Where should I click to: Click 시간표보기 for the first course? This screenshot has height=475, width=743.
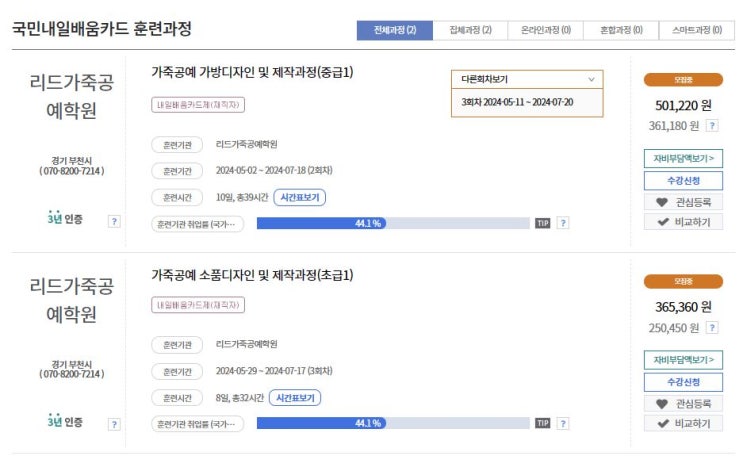click(x=299, y=197)
